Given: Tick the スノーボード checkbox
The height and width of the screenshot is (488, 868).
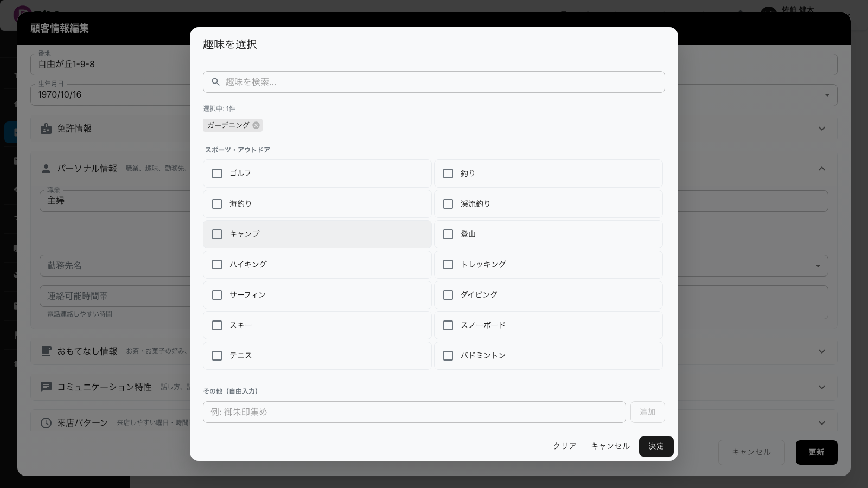Looking at the screenshot, I should 448,325.
